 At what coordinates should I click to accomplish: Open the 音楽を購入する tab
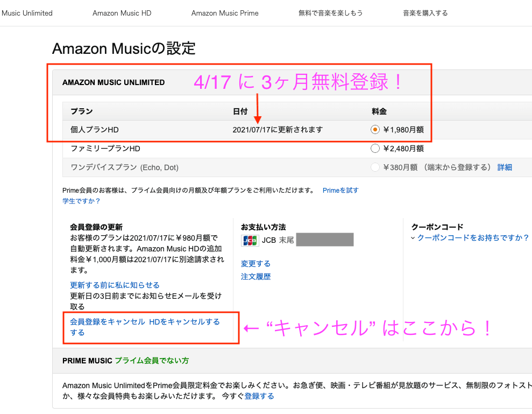pos(425,13)
